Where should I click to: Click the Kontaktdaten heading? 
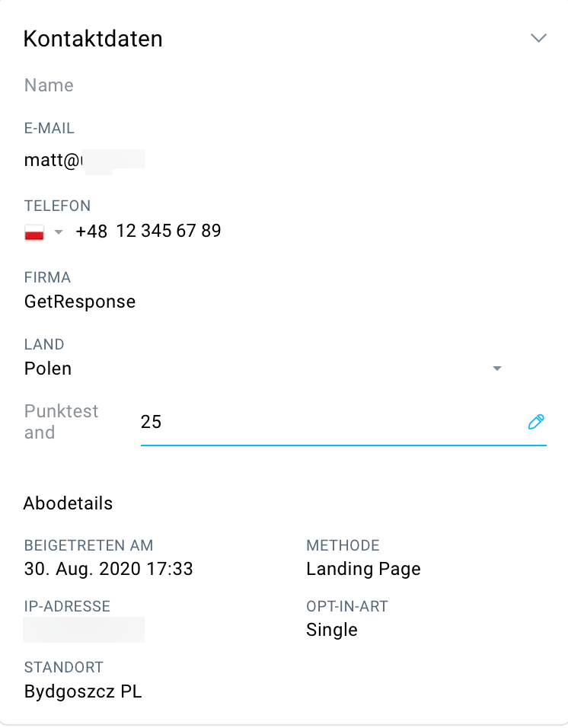tap(93, 39)
